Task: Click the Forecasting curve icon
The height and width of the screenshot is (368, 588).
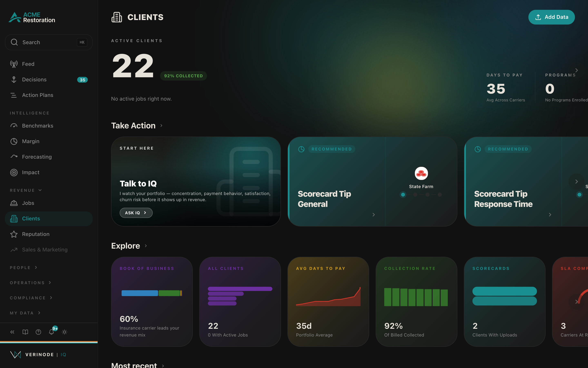Action: (14, 156)
